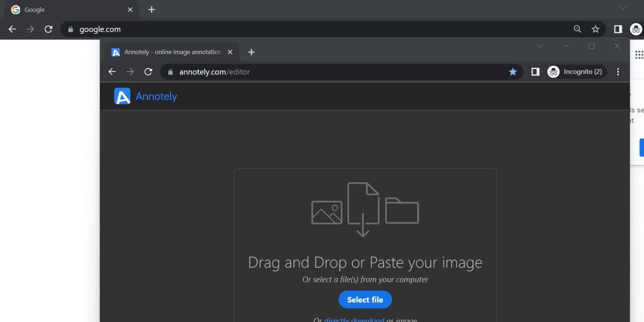Open new tab next to Annotely tab
This screenshot has height=322, width=644.
(251, 52)
